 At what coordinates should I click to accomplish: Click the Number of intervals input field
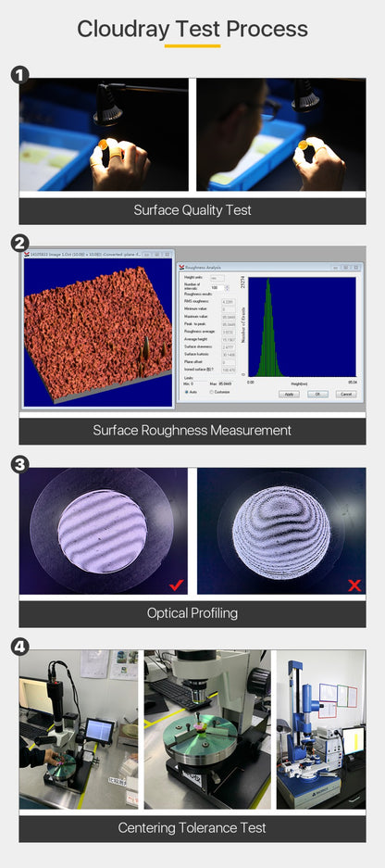pyautogui.click(x=217, y=287)
